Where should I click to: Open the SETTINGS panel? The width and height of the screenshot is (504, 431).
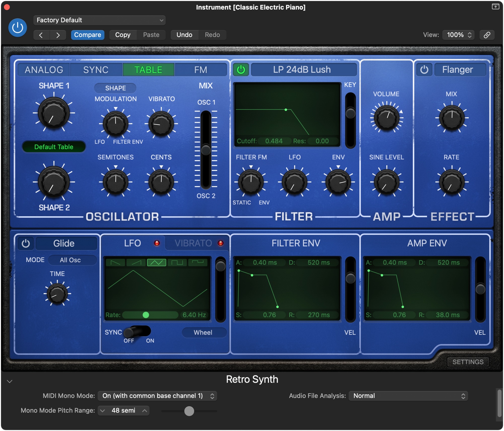(x=468, y=362)
